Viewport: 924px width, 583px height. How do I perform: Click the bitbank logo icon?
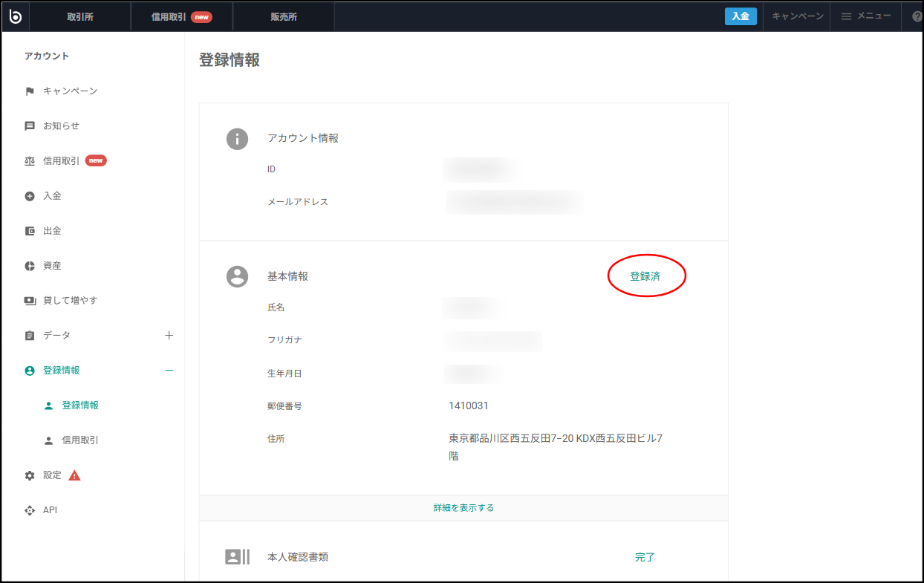[x=15, y=16]
